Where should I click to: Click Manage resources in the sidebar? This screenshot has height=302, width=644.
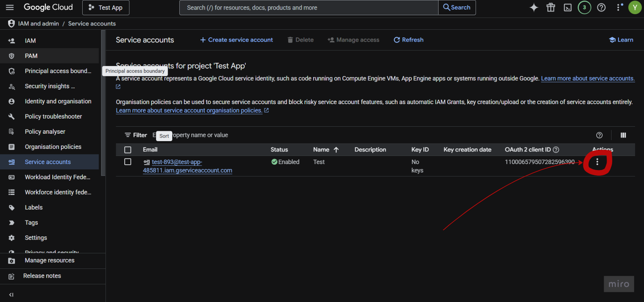click(53, 261)
